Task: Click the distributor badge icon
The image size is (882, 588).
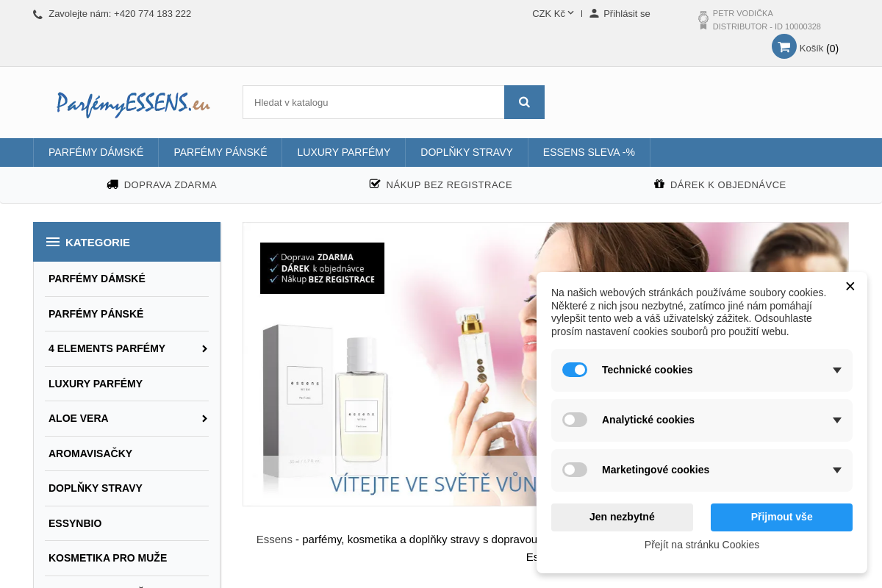Action: pos(703,20)
